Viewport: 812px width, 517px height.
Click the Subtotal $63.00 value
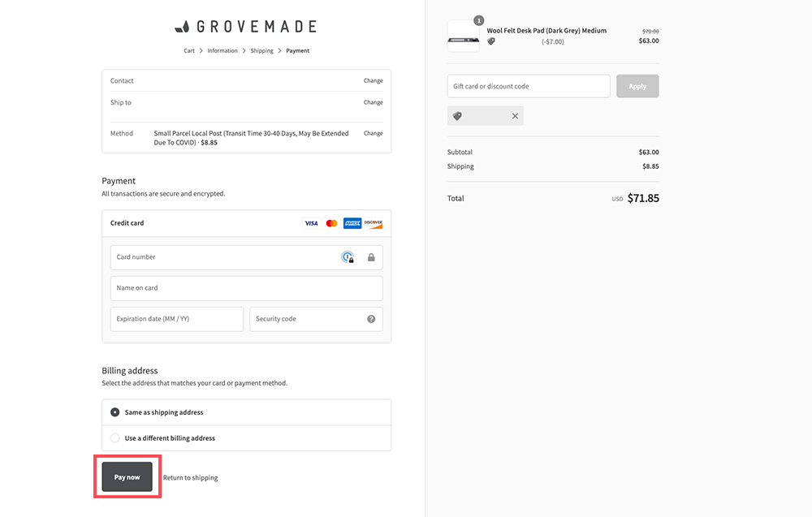click(x=649, y=152)
